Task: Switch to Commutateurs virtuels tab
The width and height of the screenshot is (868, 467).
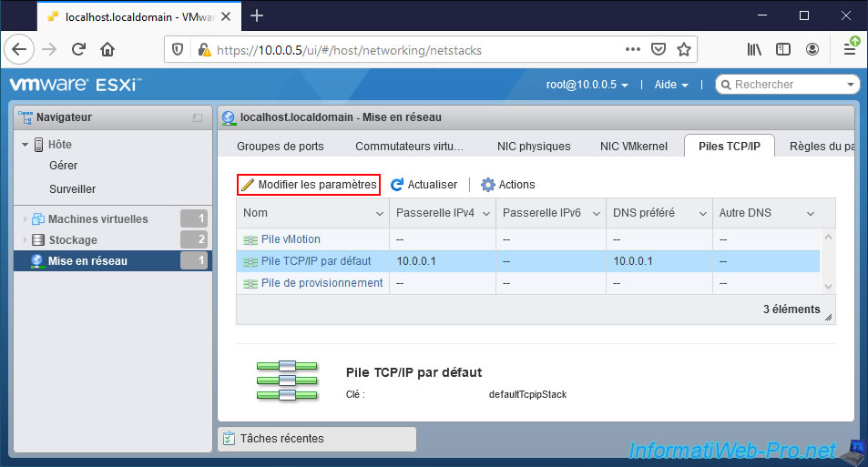Action: click(409, 147)
